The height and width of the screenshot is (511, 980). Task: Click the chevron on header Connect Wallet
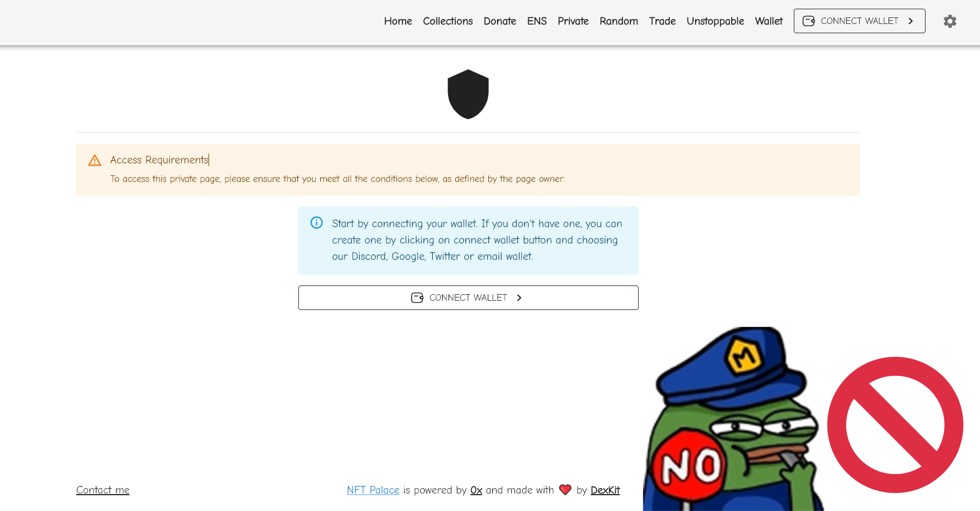click(x=910, y=21)
